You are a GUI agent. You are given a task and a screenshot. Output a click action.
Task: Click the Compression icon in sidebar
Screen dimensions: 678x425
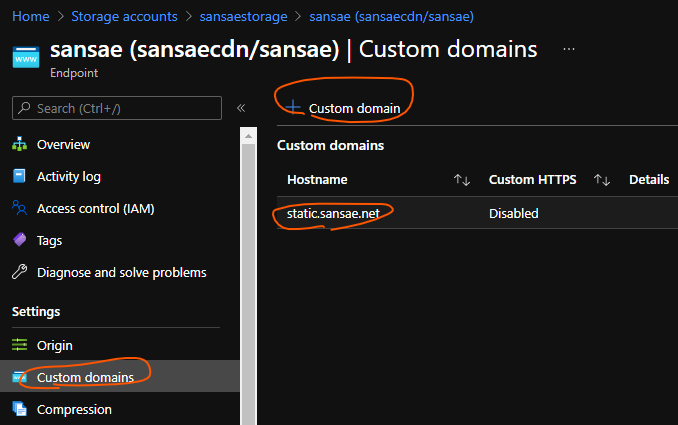click(x=19, y=409)
